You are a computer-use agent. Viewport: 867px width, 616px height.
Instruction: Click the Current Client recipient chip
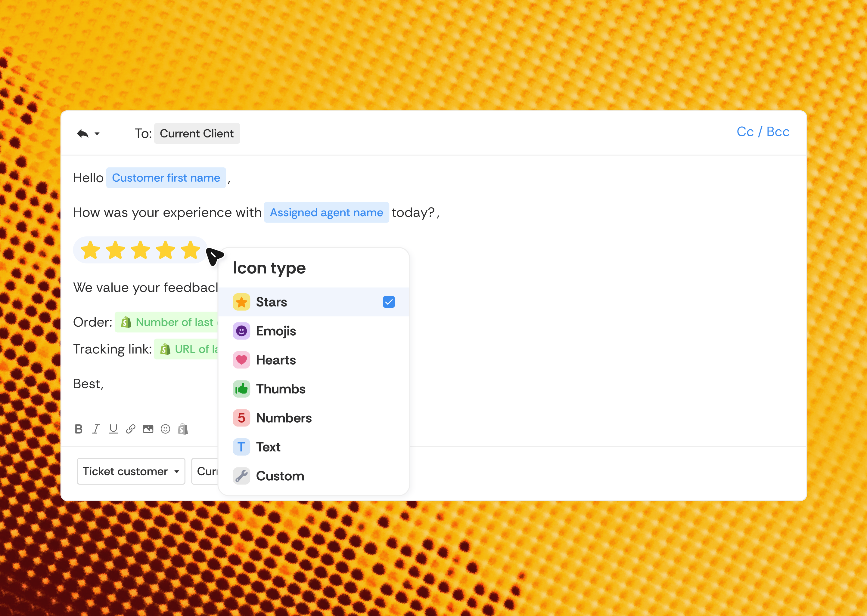pyautogui.click(x=197, y=134)
